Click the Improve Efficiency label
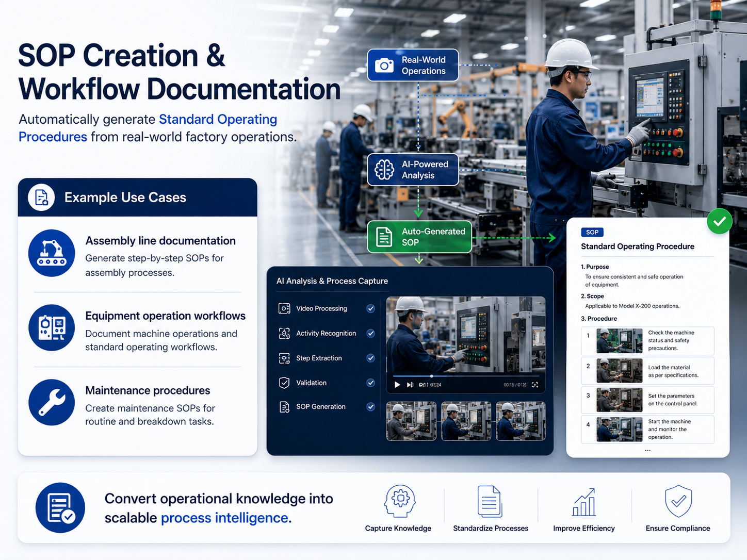The image size is (747, 560). pyautogui.click(x=584, y=528)
